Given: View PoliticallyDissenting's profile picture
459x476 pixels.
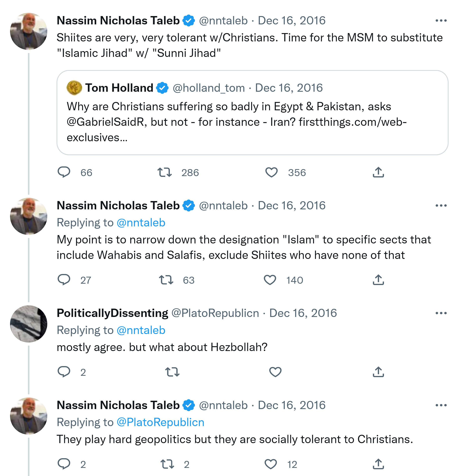Looking at the screenshot, I should [29, 324].
